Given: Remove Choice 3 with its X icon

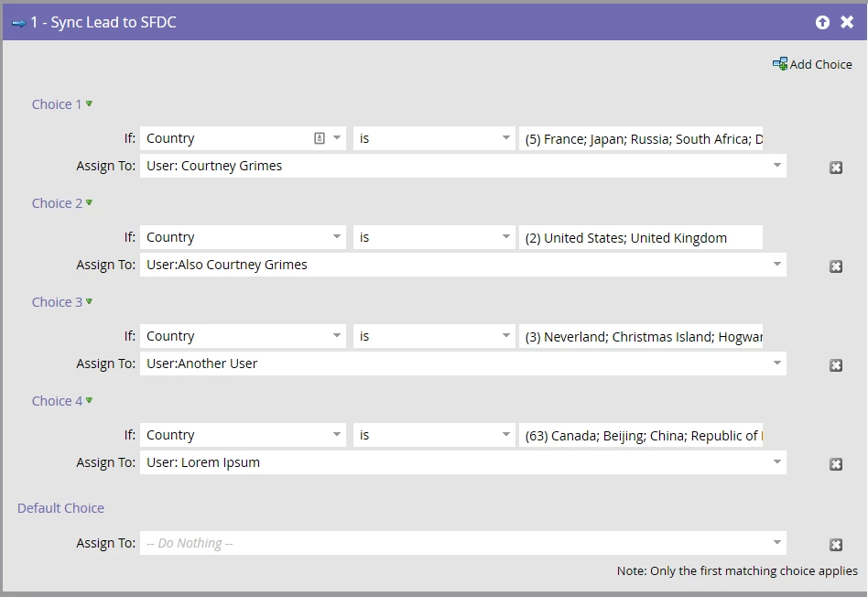Looking at the screenshot, I should pos(836,365).
